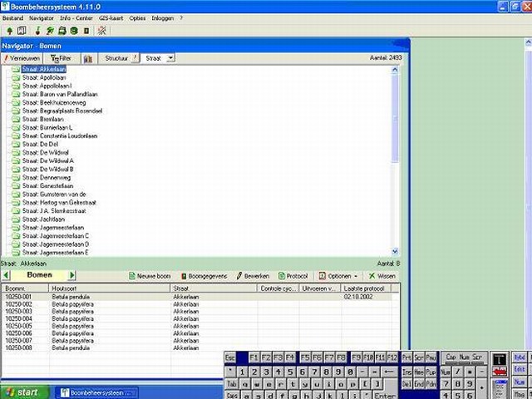Sort by the Houtsoort column header
Viewport: 532px width, 399px height.
pos(109,288)
